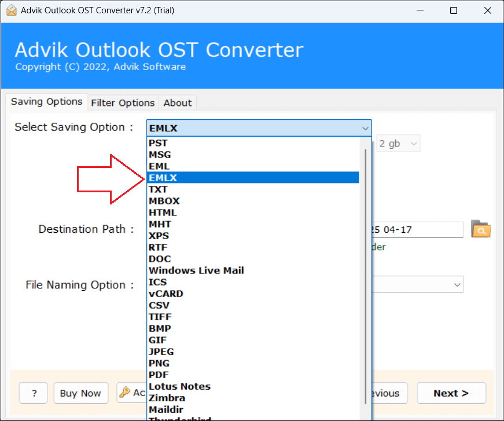
Task: Pick vCARD from the list
Action: (253, 294)
